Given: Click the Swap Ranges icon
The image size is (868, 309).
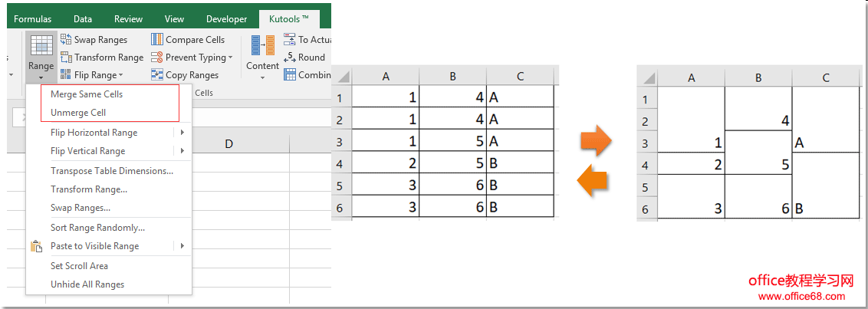Looking at the screenshot, I should tap(66, 40).
